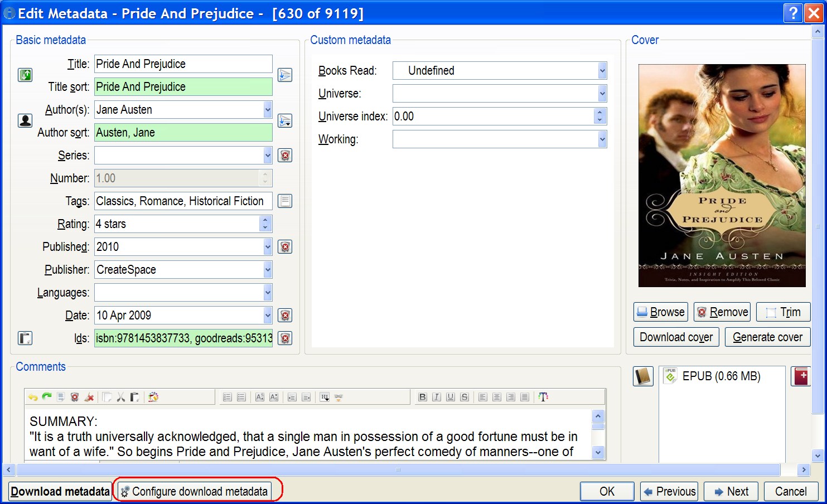Open the Universe dropdown
This screenshot has height=504, width=827.
(x=602, y=94)
